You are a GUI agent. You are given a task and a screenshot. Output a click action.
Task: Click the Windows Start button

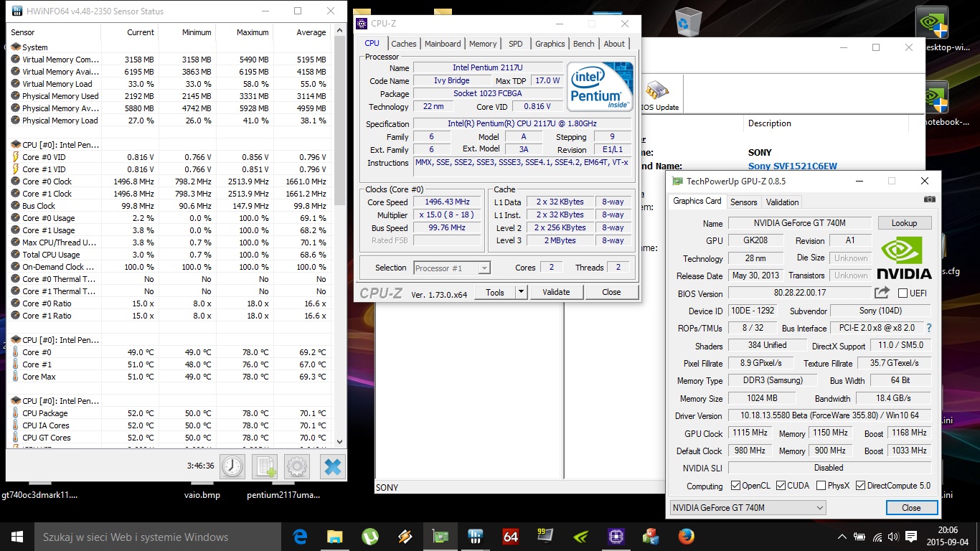[x=17, y=537]
